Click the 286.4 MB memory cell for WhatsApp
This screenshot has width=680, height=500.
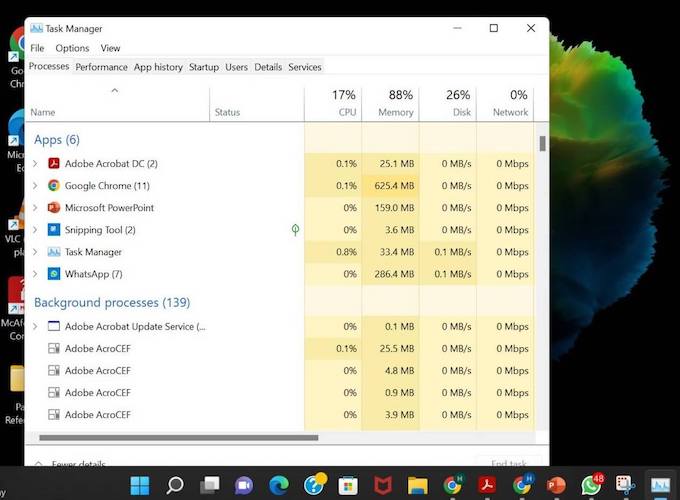click(390, 274)
